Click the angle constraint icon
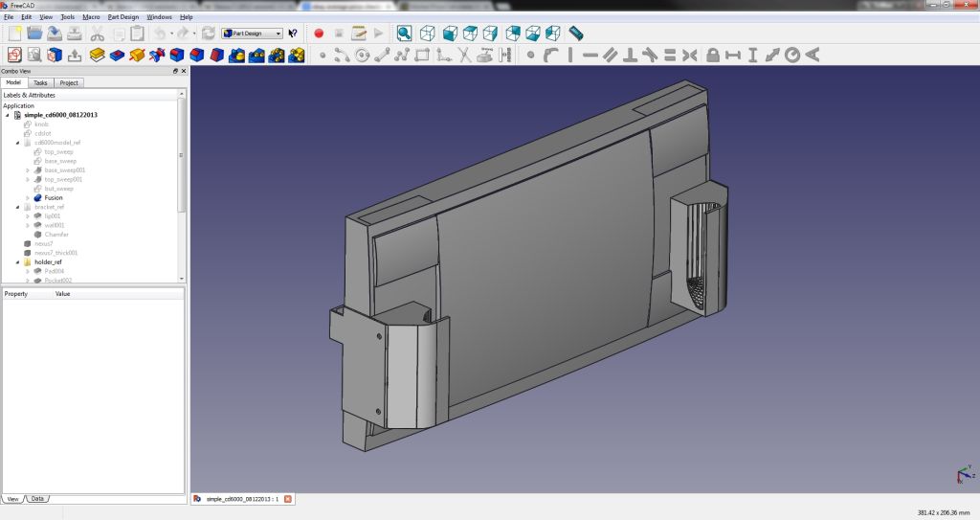Viewport: 980px width, 520px height. tap(813, 56)
